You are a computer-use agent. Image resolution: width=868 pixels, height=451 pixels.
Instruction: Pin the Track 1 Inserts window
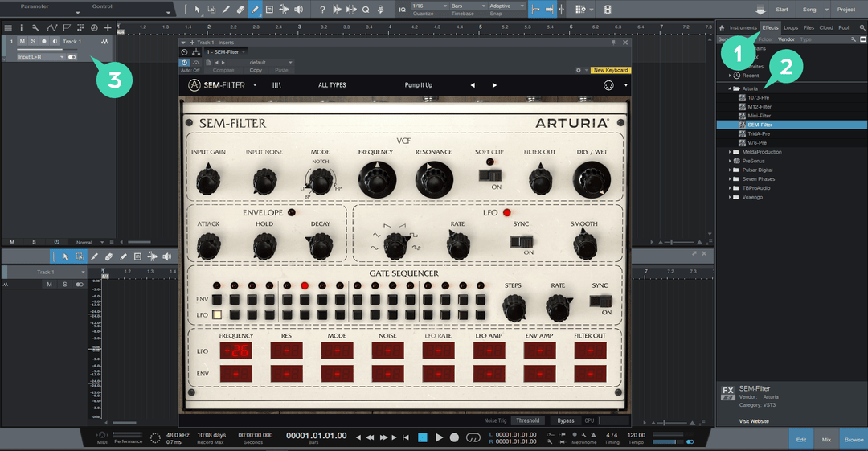tap(613, 43)
